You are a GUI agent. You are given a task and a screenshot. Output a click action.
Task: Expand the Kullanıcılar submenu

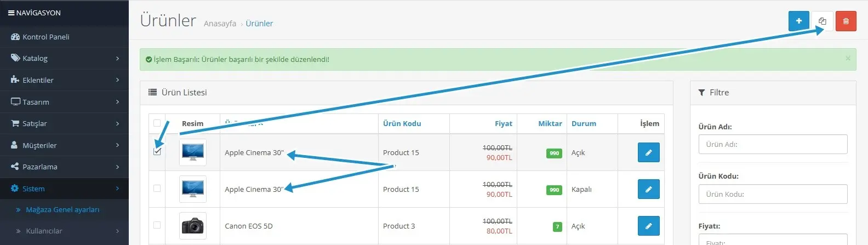(64, 231)
